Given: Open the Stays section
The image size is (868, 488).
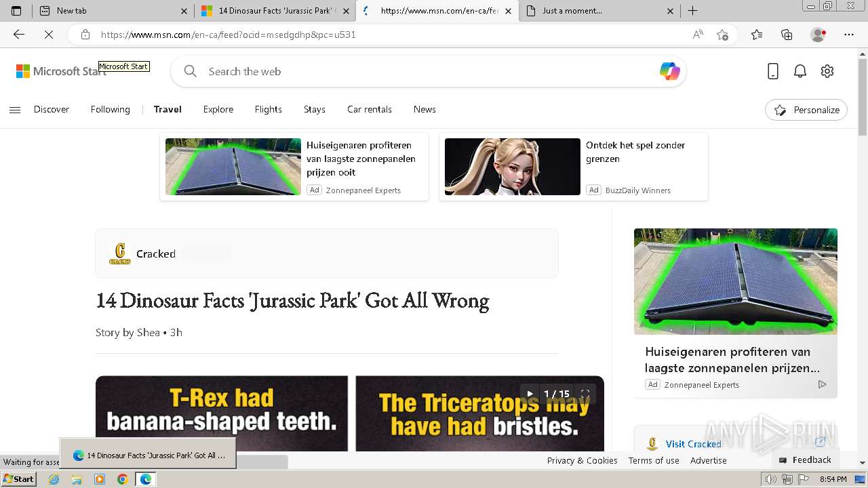Looking at the screenshot, I should point(315,109).
